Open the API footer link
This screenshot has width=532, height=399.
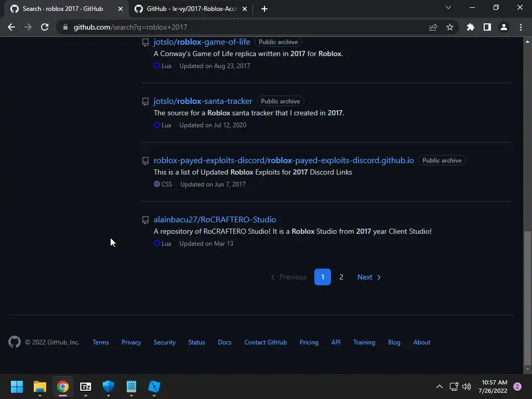(x=336, y=342)
